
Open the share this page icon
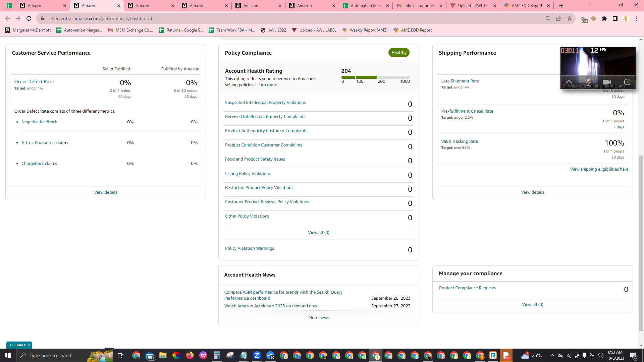(559, 18)
